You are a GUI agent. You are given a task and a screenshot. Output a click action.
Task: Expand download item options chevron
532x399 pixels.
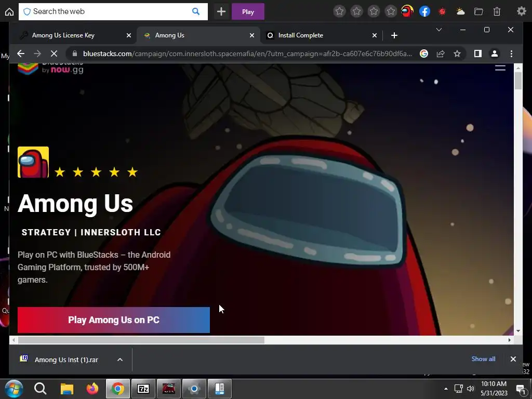[x=120, y=360]
